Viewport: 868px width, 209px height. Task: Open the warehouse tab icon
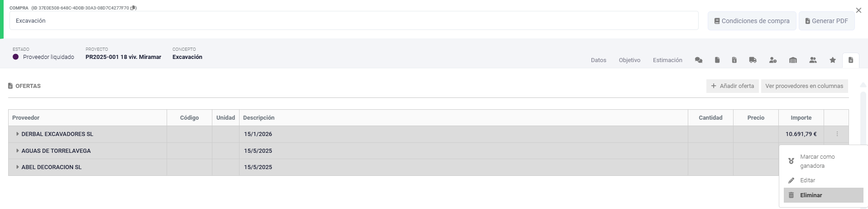coord(793,60)
